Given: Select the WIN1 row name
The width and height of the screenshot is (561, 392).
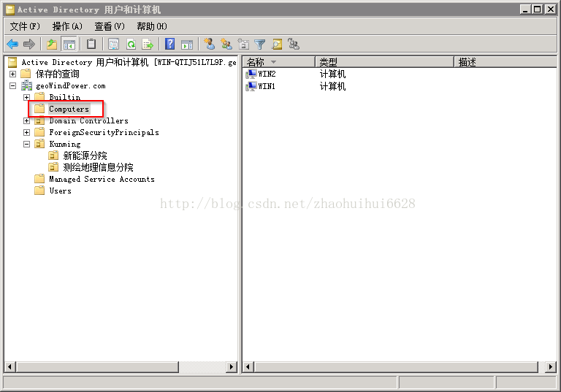Looking at the screenshot, I should [267, 86].
